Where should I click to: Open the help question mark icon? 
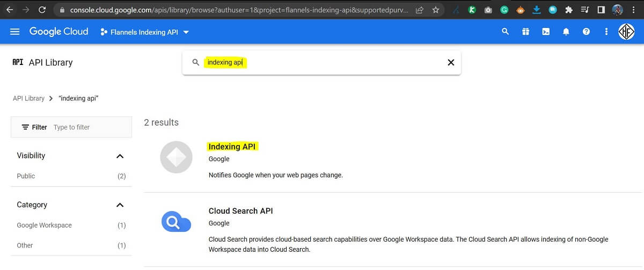click(586, 32)
